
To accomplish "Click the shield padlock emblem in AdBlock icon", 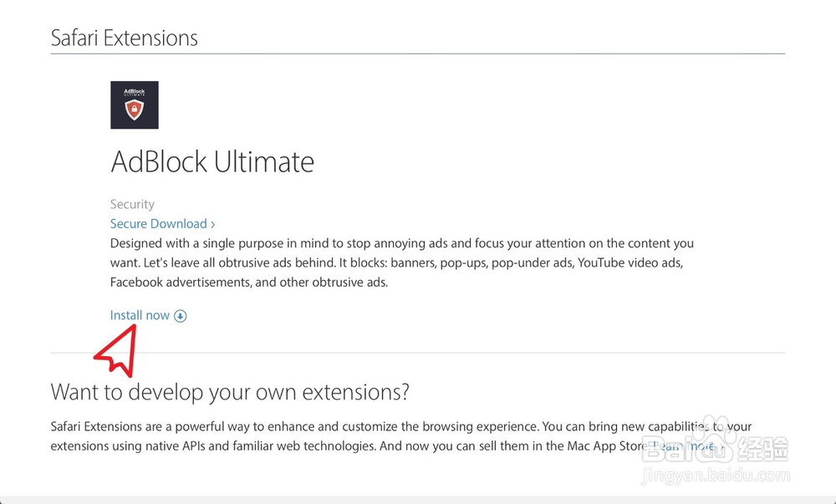I will pyautogui.click(x=134, y=110).
